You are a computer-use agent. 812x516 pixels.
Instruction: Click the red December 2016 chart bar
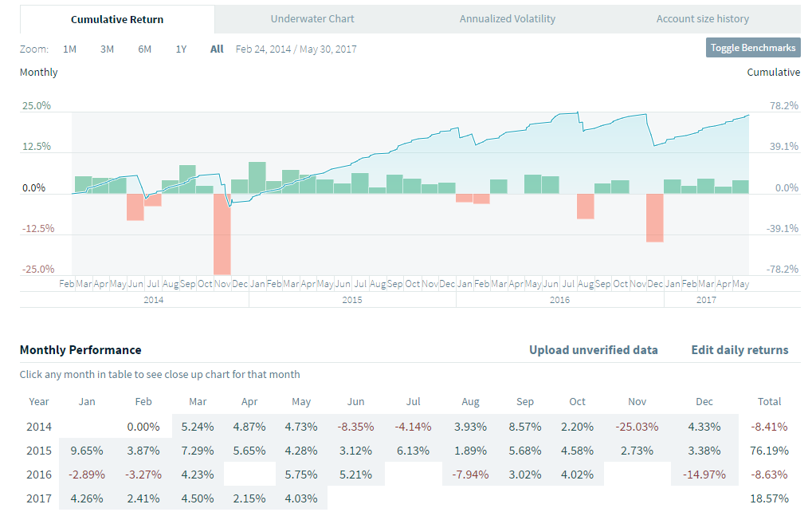coord(655,217)
